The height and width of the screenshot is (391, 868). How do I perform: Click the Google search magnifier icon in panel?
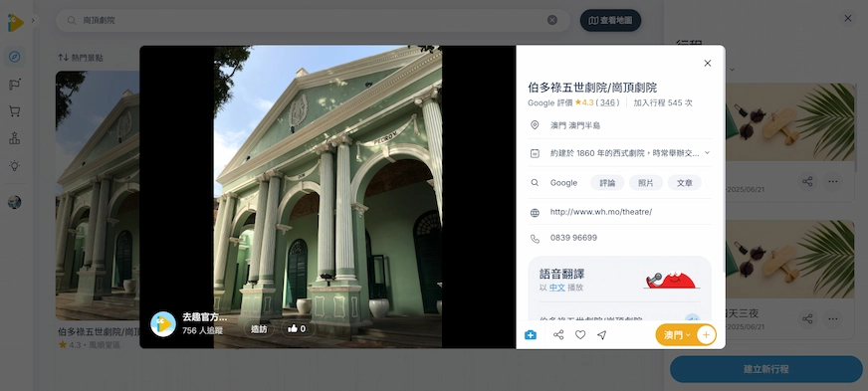535,183
